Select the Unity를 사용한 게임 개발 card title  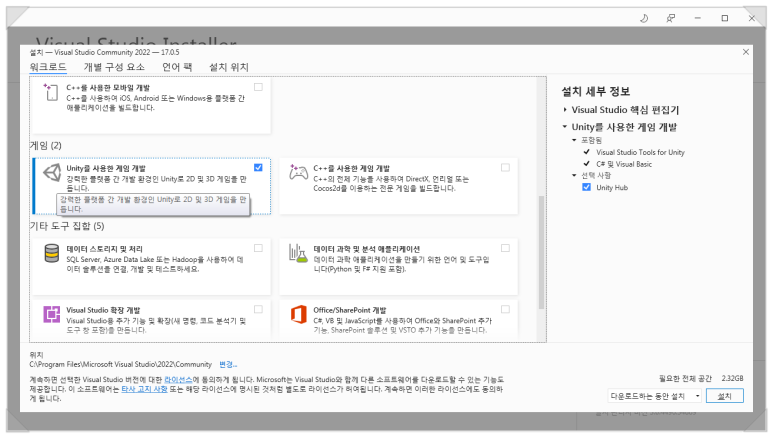[x=106, y=168]
